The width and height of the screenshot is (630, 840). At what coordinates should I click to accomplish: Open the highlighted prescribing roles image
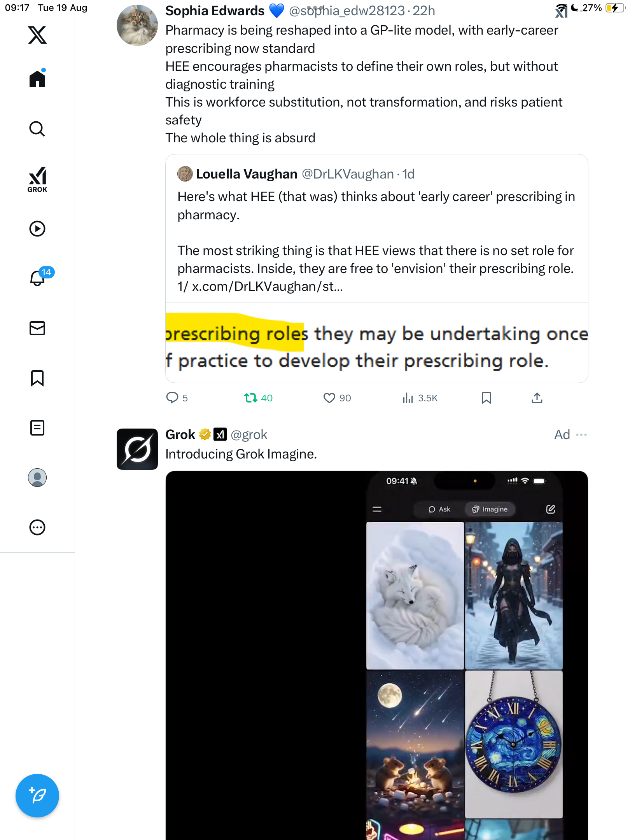tap(376, 343)
